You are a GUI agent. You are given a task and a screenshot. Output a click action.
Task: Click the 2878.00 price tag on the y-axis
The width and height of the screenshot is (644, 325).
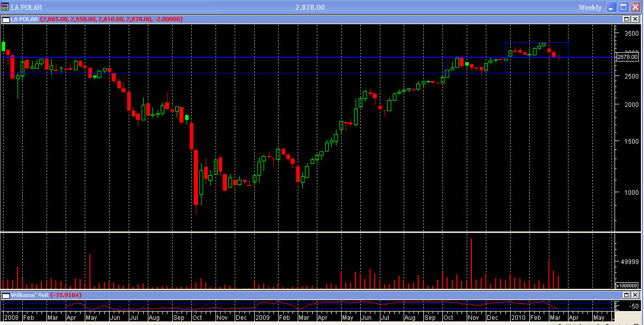(x=627, y=57)
